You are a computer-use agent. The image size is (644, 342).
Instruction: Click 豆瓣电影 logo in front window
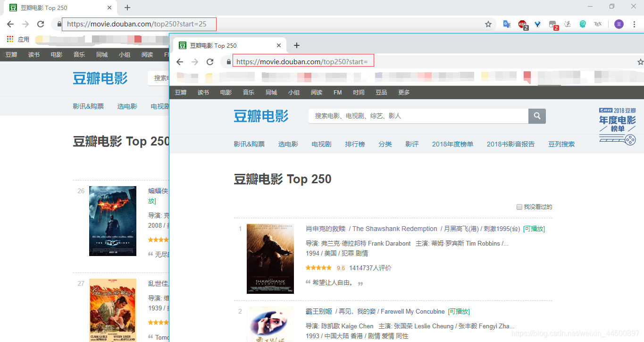point(261,116)
